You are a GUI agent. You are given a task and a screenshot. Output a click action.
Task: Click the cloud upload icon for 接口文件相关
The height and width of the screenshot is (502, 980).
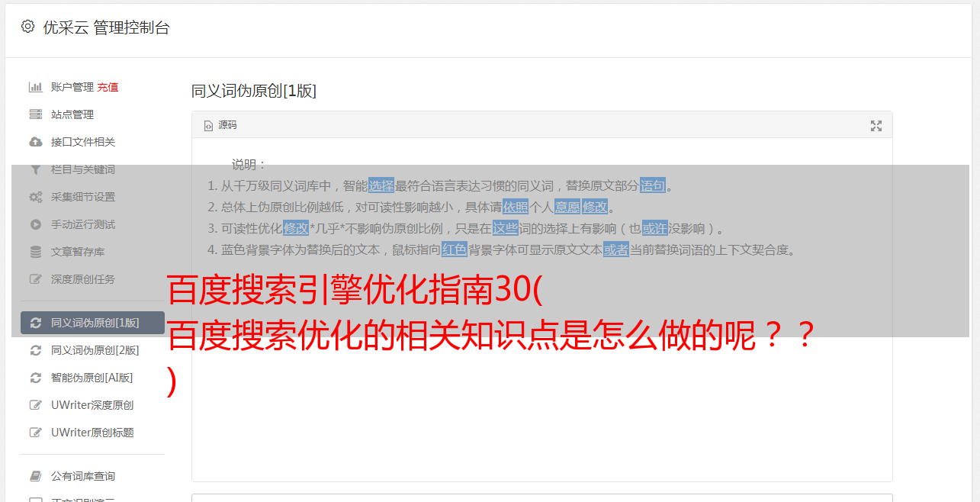pos(35,142)
